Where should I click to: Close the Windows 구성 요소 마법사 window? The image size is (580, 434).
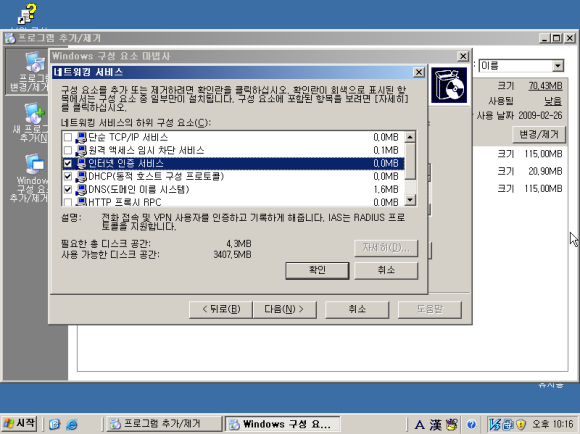463,56
